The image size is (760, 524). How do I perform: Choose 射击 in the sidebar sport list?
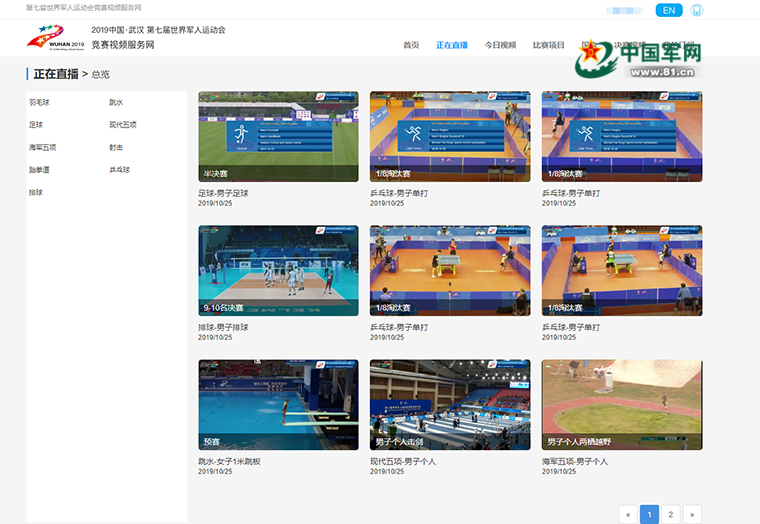click(x=116, y=148)
